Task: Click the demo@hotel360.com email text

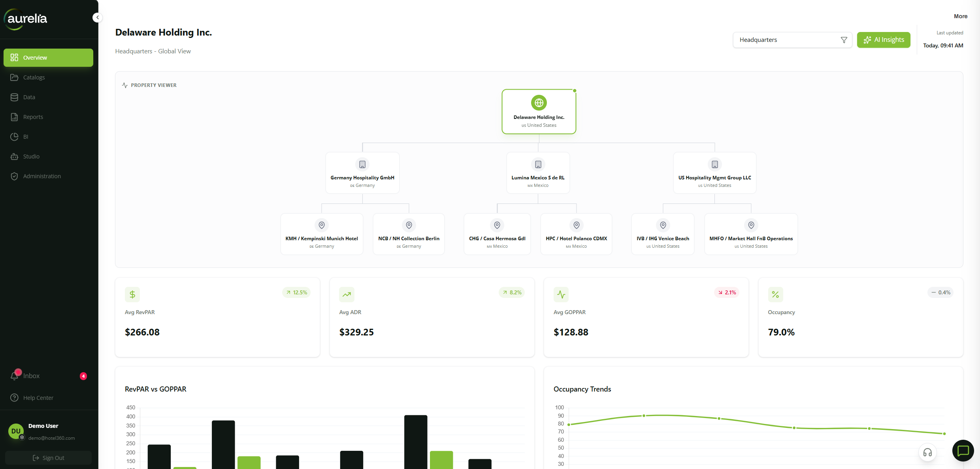Action: pyautogui.click(x=51, y=438)
